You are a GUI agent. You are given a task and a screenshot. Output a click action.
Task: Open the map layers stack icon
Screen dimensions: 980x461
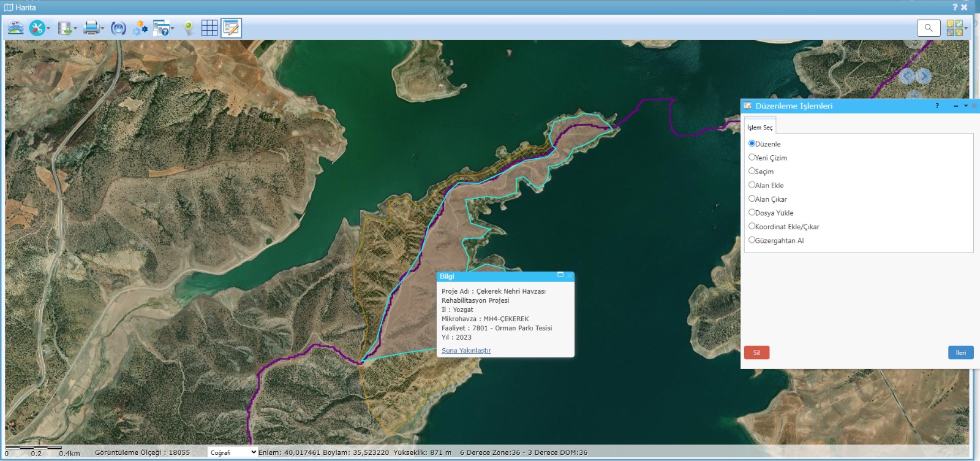(15, 28)
